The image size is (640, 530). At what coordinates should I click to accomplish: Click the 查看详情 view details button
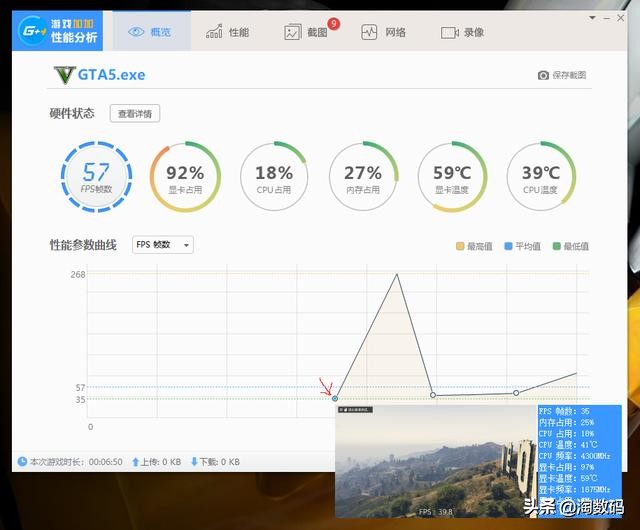pyautogui.click(x=135, y=114)
